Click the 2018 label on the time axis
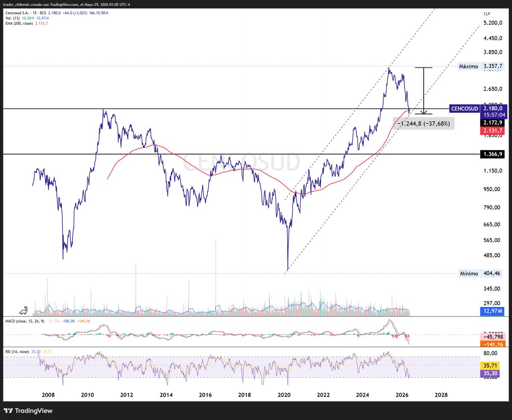Image resolution: width=512 pixels, height=420 pixels. point(244,395)
